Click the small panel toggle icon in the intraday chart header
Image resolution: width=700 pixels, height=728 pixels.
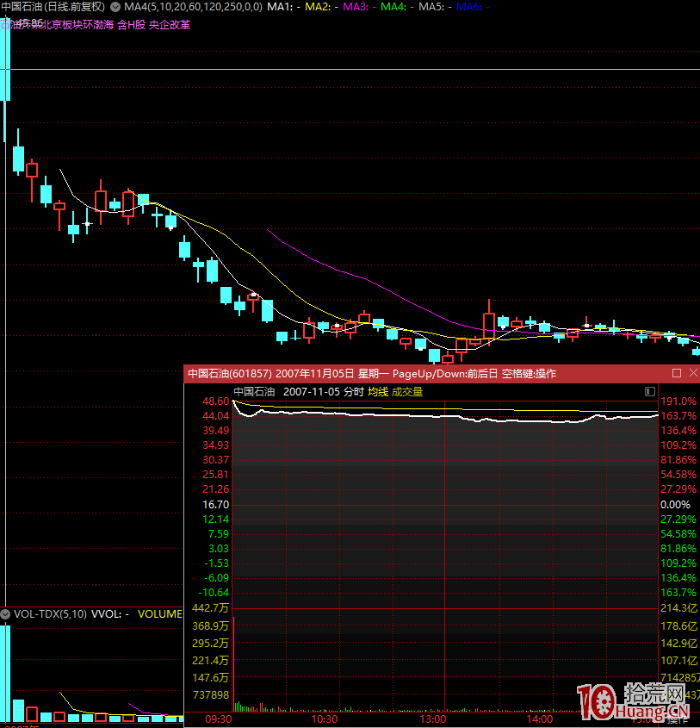[649, 391]
